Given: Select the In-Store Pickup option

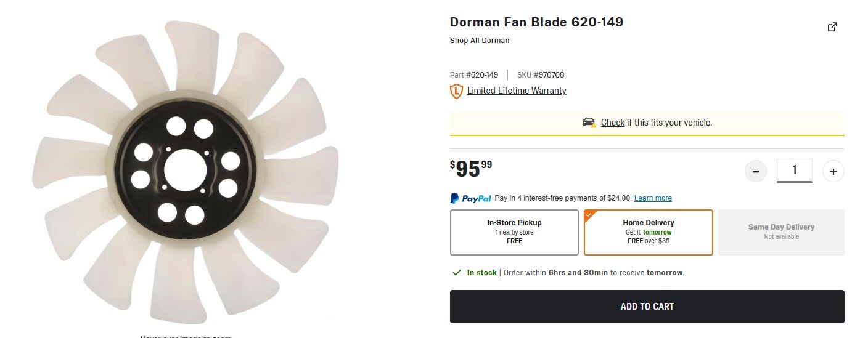Looking at the screenshot, I should tap(514, 231).
